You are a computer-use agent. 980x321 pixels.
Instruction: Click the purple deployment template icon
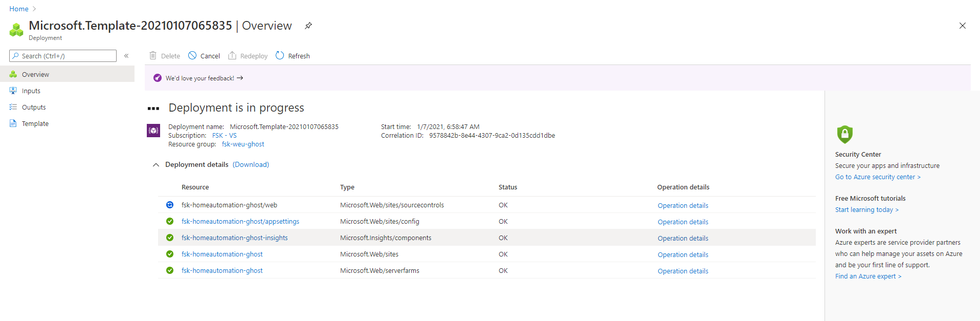[x=153, y=131]
